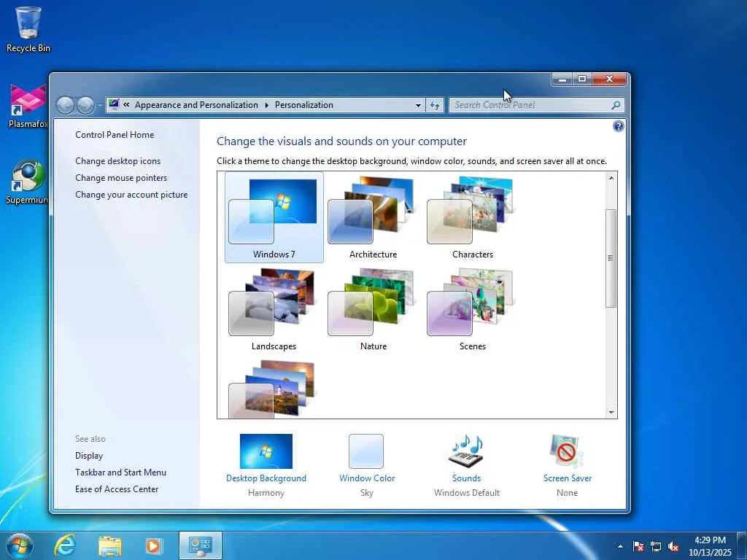747x560 pixels.
Task: Select Appearance and Personalization breadcrumb
Action: point(196,105)
